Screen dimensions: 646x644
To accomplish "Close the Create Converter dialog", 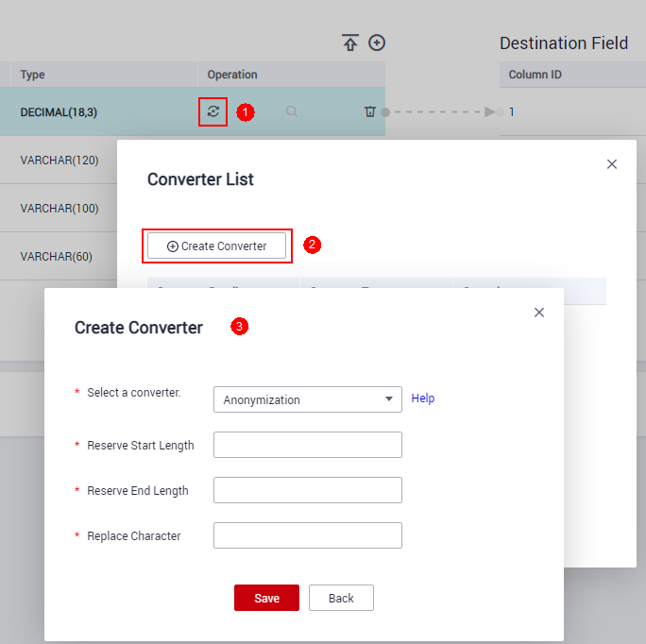I will pos(539,313).
